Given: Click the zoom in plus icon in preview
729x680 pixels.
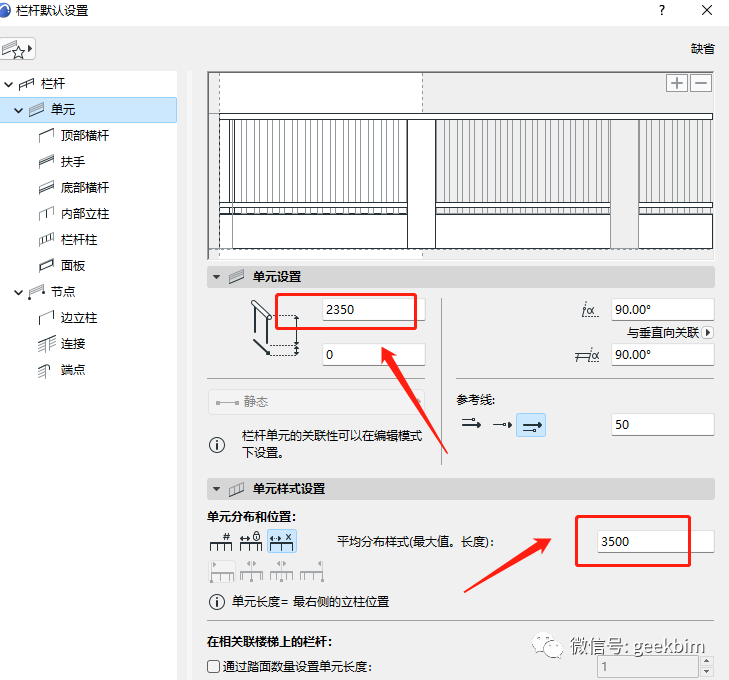Looking at the screenshot, I should pyautogui.click(x=678, y=83).
